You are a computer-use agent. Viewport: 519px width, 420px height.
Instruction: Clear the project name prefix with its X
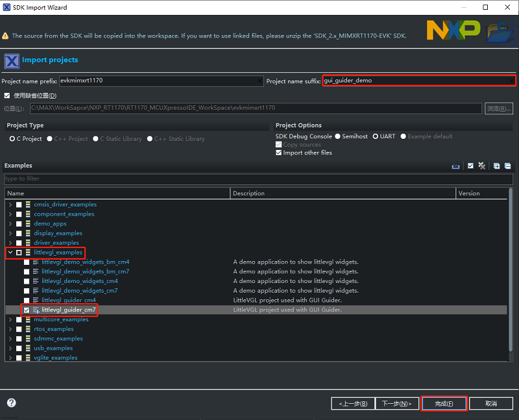(x=260, y=81)
